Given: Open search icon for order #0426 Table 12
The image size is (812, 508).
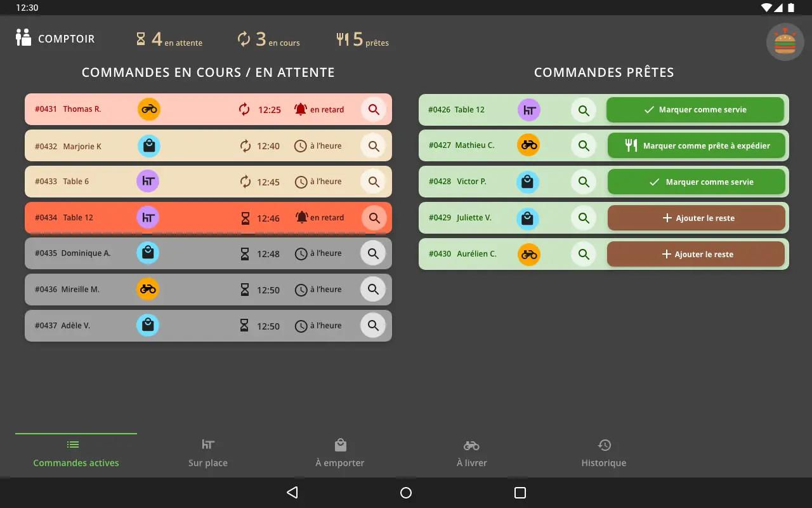Looking at the screenshot, I should pos(584,110).
